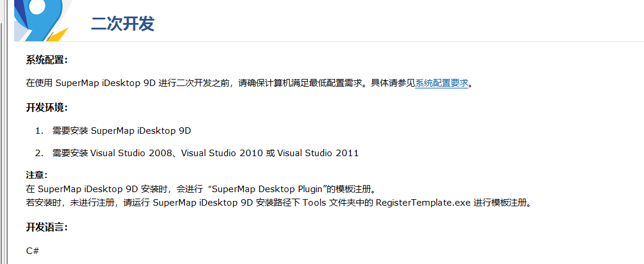
Task: Click list item mentioning Visual Studio 2008
Action: (x=205, y=153)
